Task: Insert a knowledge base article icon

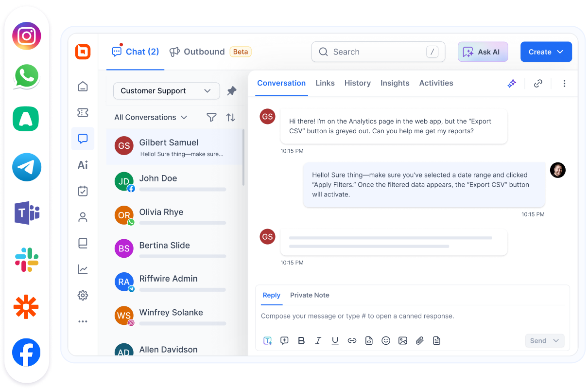Action: tap(436, 341)
